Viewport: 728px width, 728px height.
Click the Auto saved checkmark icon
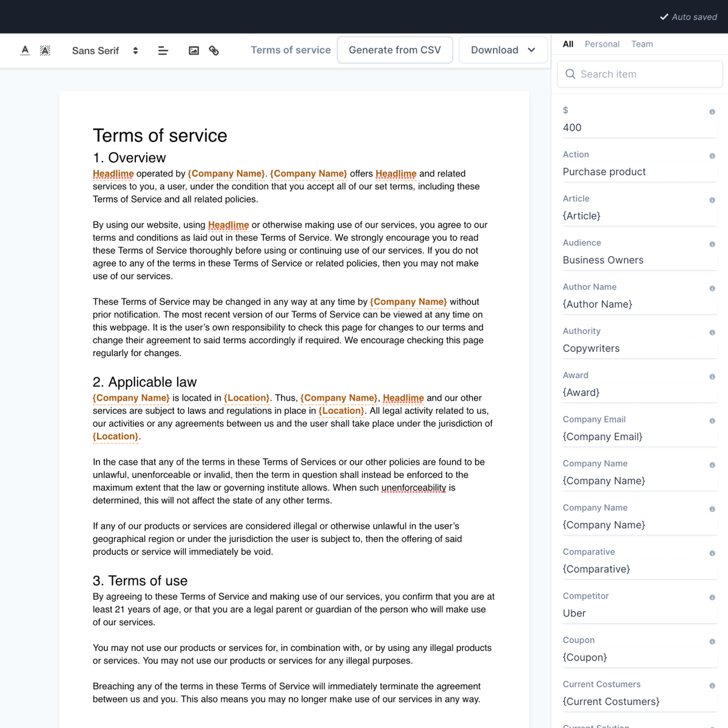[664, 17]
